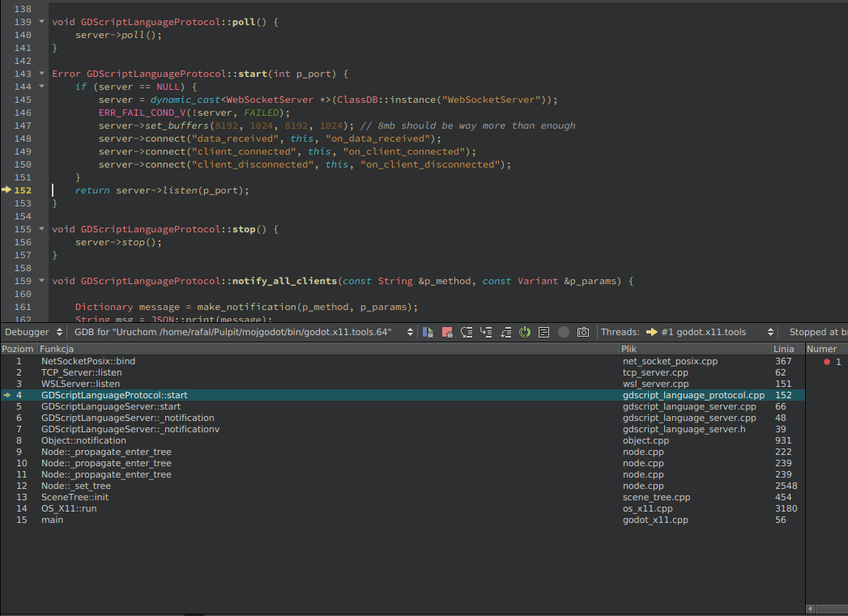Click the yellow arrow marker at line 152
Screen dimensions: 848x616
click(x=6, y=189)
